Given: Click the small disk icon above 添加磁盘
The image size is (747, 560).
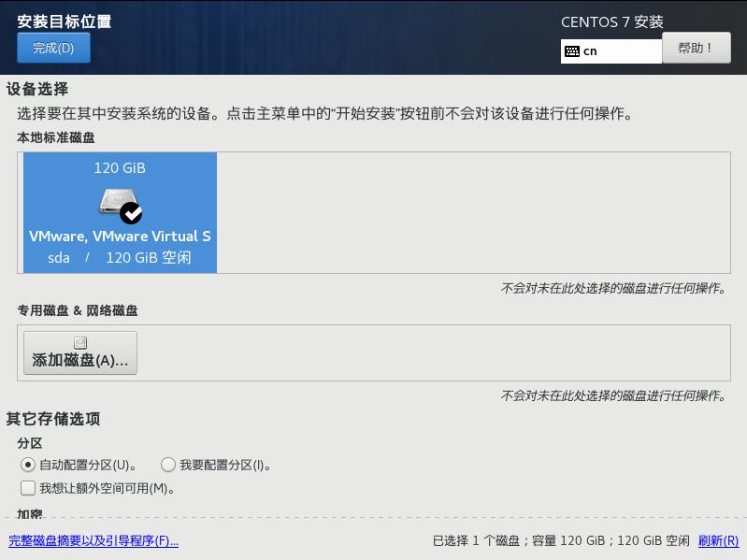Looking at the screenshot, I should coord(80,342).
